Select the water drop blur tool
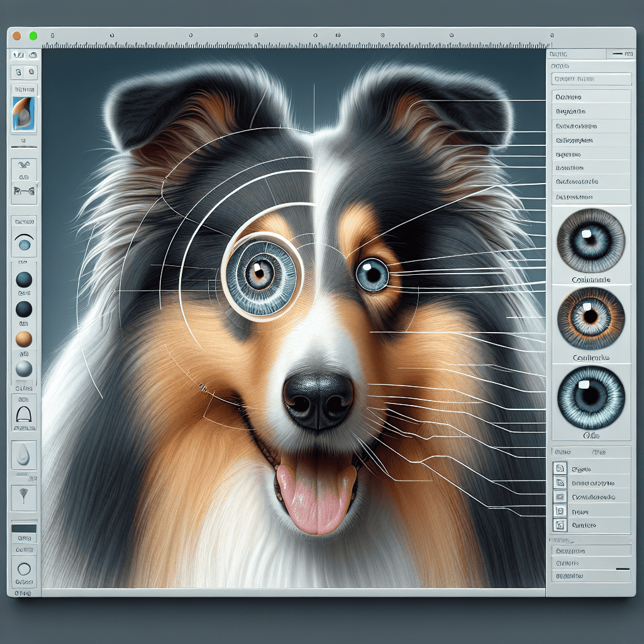The height and width of the screenshot is (644, 644). click(x=24, y=455)
